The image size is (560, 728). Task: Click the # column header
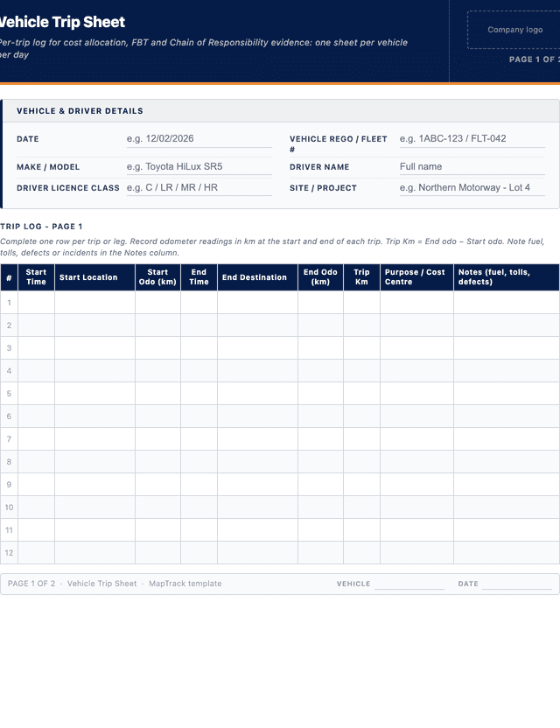9,277
